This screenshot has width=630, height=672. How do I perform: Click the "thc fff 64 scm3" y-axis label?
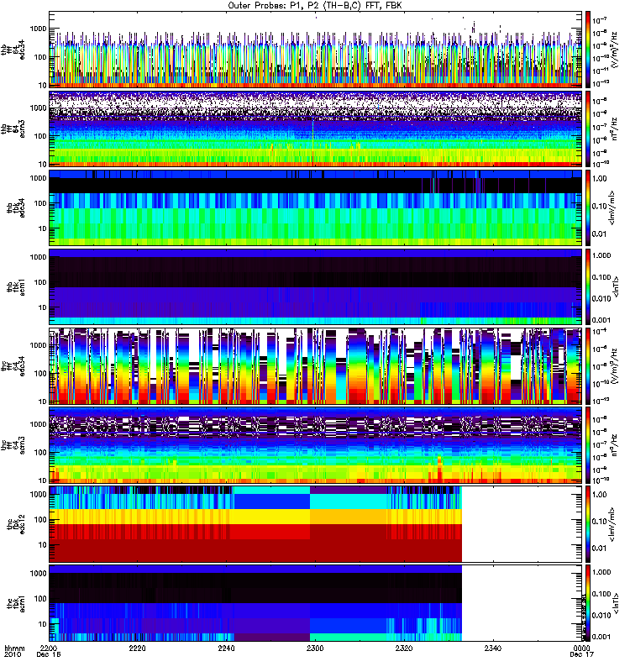coord(13,445)
